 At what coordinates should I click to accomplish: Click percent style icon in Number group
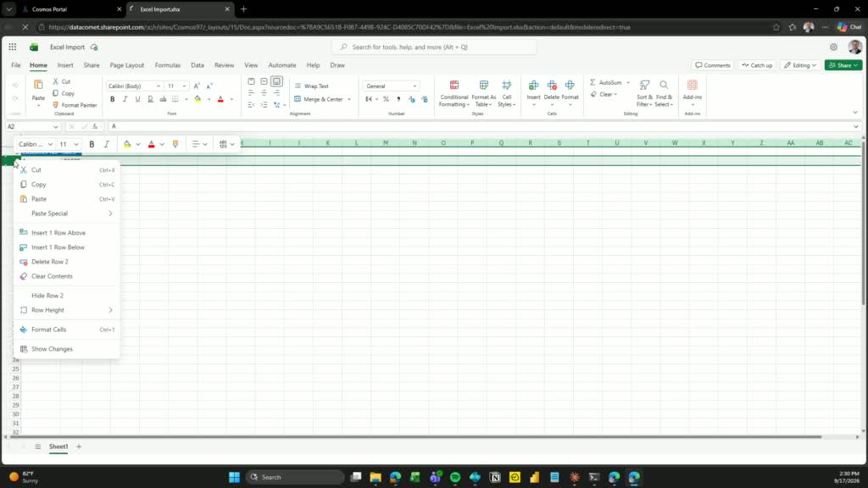pos(386,99)
